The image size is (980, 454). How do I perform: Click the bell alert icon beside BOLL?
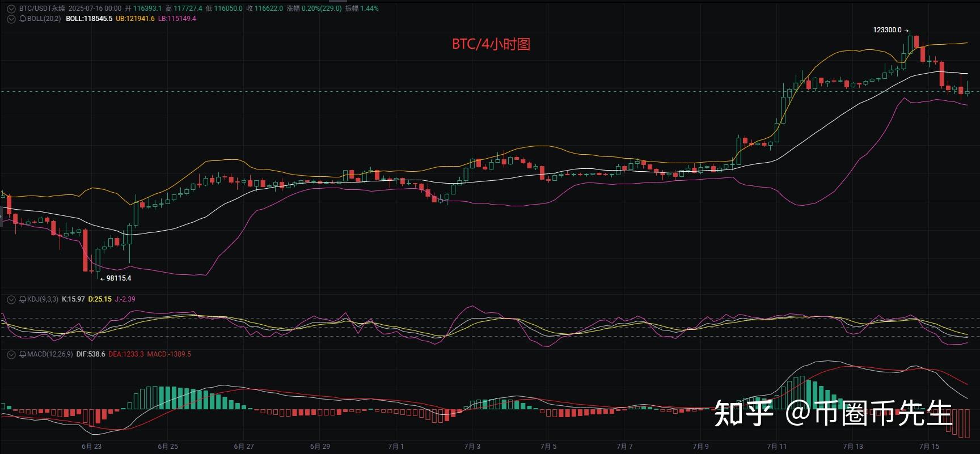tap(23, 19)
